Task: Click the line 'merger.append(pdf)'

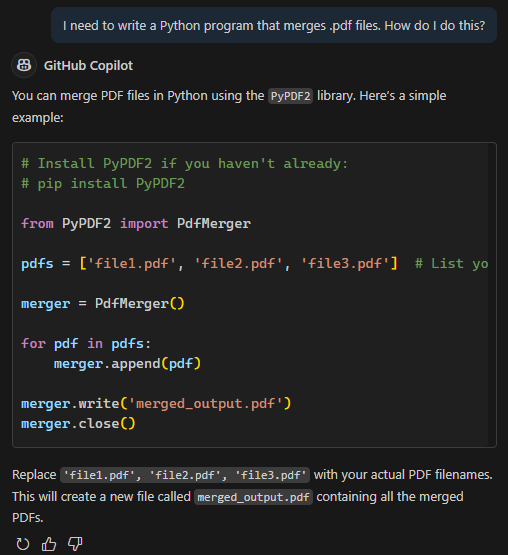Action: pos(127,364)
